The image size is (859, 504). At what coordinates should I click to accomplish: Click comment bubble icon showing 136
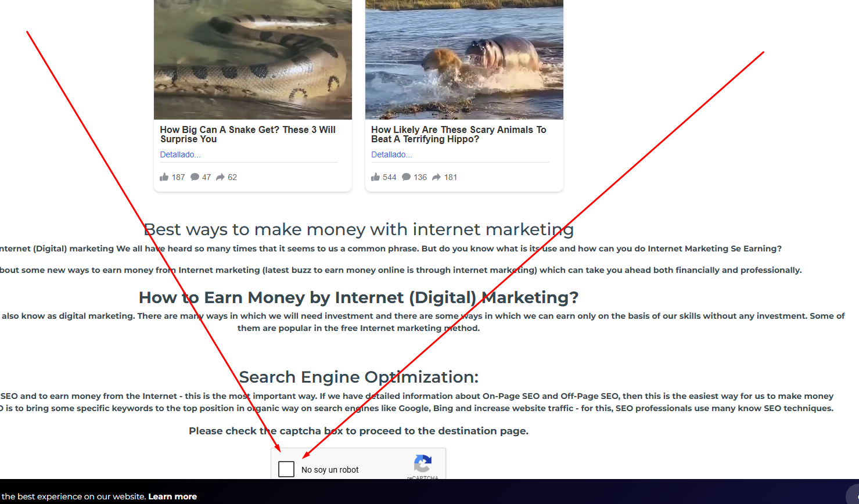coord(407,177)
